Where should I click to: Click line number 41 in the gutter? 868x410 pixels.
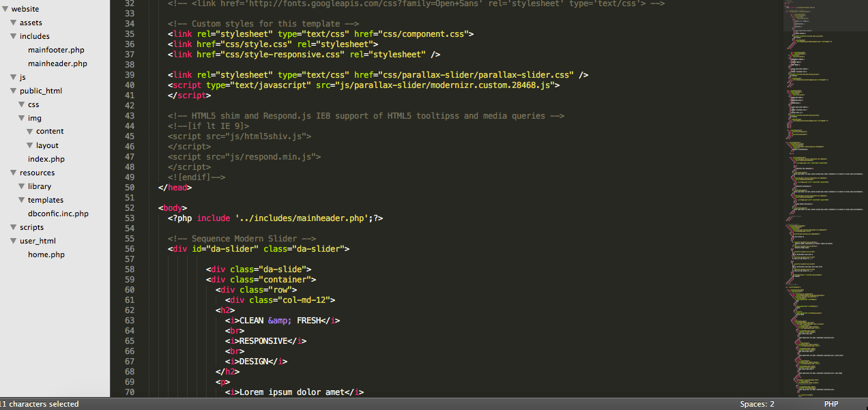pyautogui.click(x=130, y=96)
